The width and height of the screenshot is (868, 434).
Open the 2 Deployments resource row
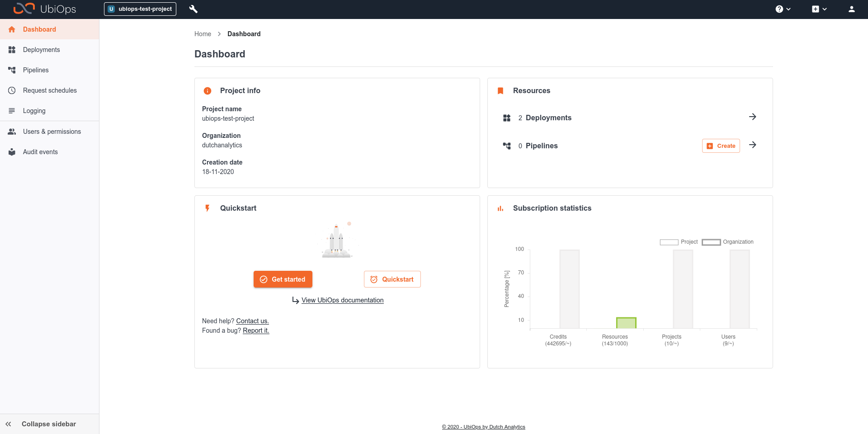[x=630, y=118]
